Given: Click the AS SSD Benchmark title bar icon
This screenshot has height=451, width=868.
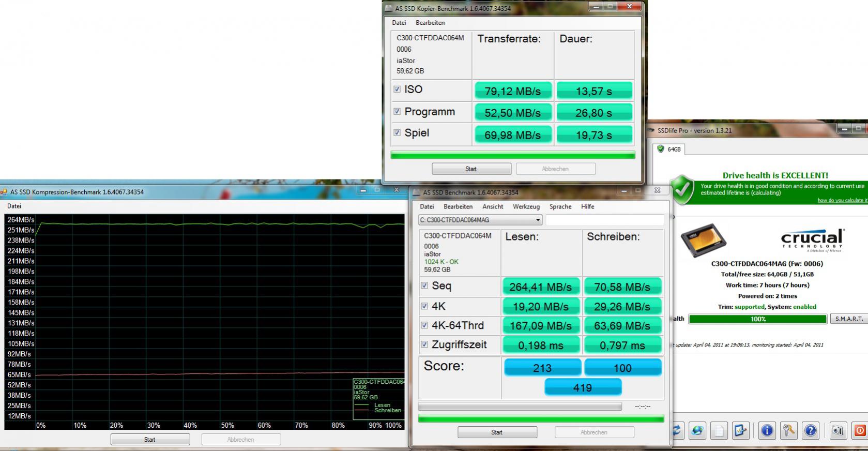Looking at the screenshot, I should coord(416,192).
